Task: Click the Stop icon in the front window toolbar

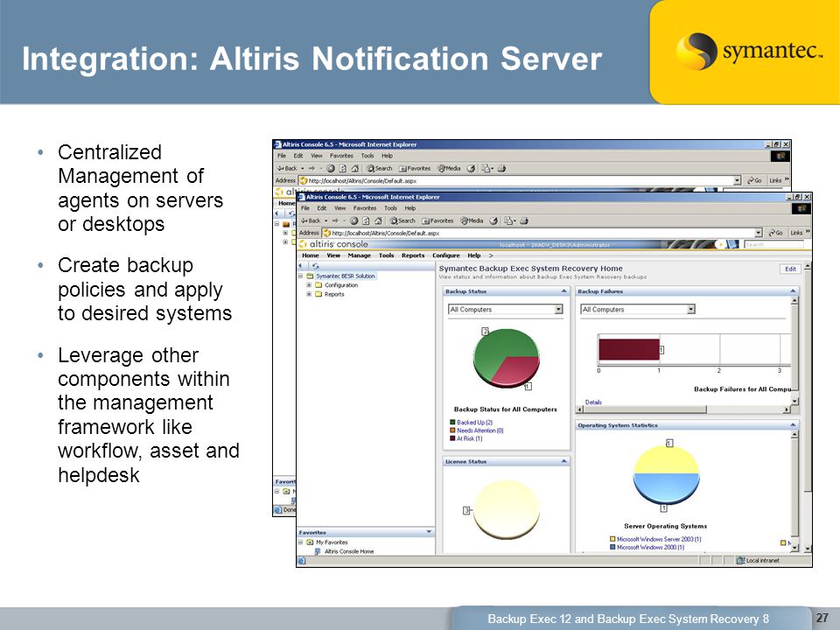Action: click(x=354, y=220)
